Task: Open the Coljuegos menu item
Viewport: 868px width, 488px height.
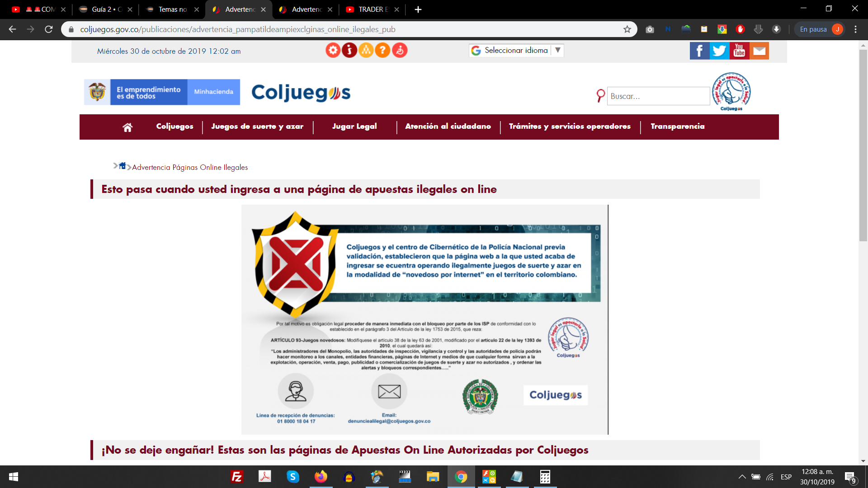Action: pyautogui.click(x=175, y=127)
